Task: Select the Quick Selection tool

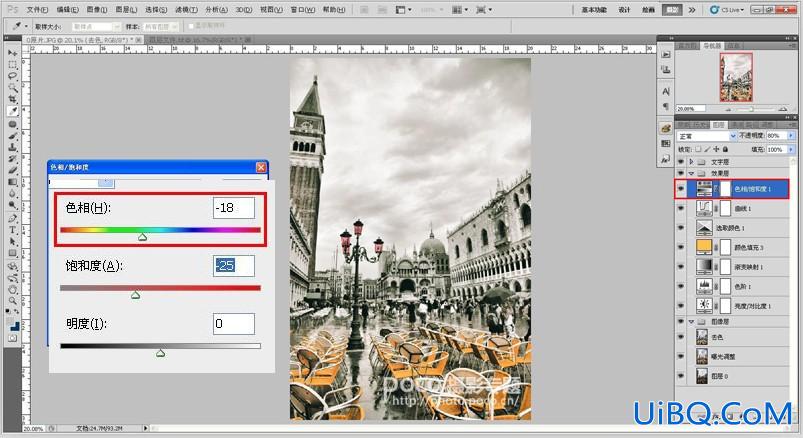Action: click(x=12, y=88)
